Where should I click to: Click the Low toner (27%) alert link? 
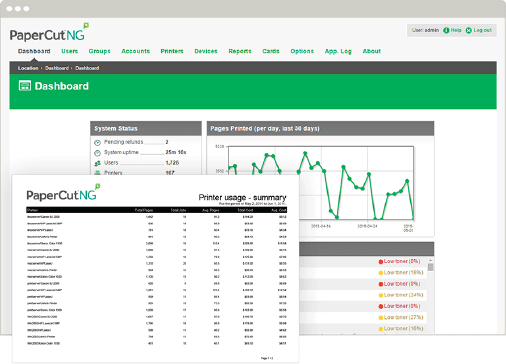[x=403, y=317]
